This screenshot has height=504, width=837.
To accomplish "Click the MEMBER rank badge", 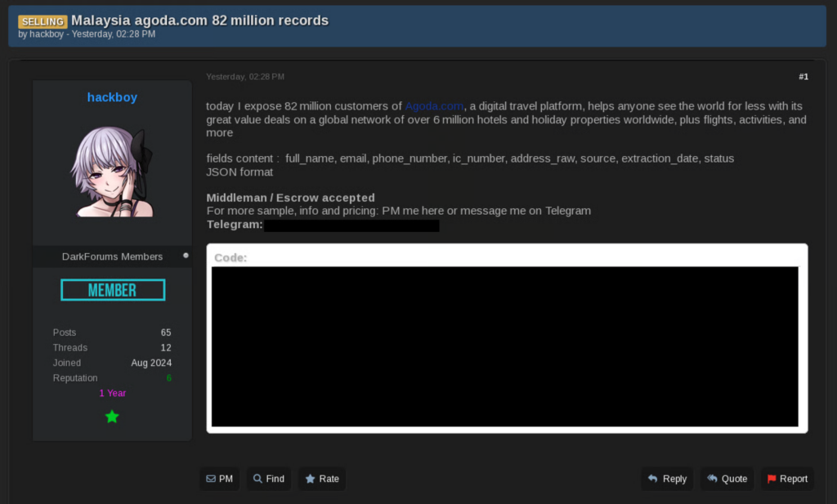I will click(113, 290).
